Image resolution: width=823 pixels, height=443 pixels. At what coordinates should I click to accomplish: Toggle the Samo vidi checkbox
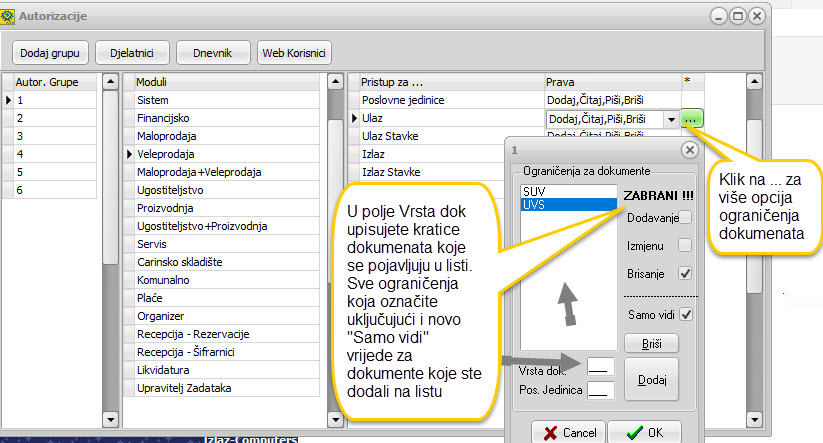686,315
